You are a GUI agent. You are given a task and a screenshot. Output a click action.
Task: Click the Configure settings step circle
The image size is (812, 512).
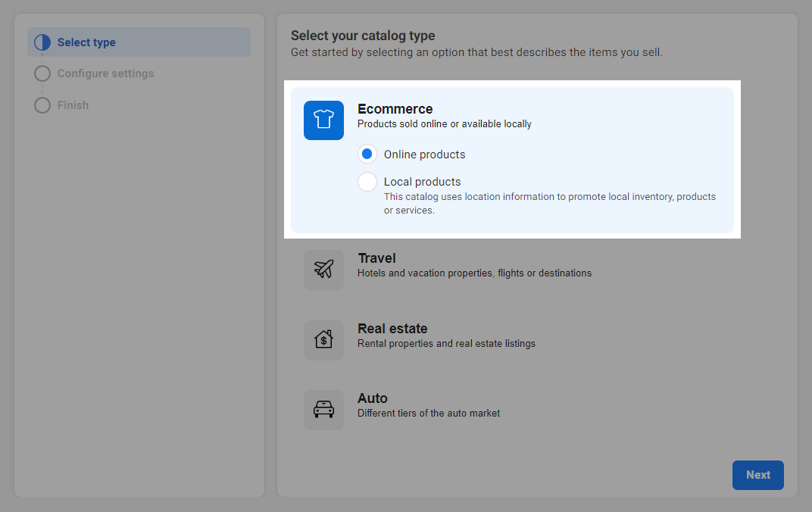42,73
